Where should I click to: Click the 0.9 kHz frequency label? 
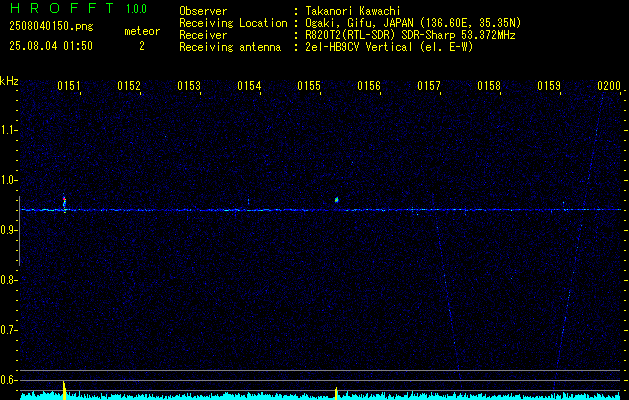(x=8, y=230)
